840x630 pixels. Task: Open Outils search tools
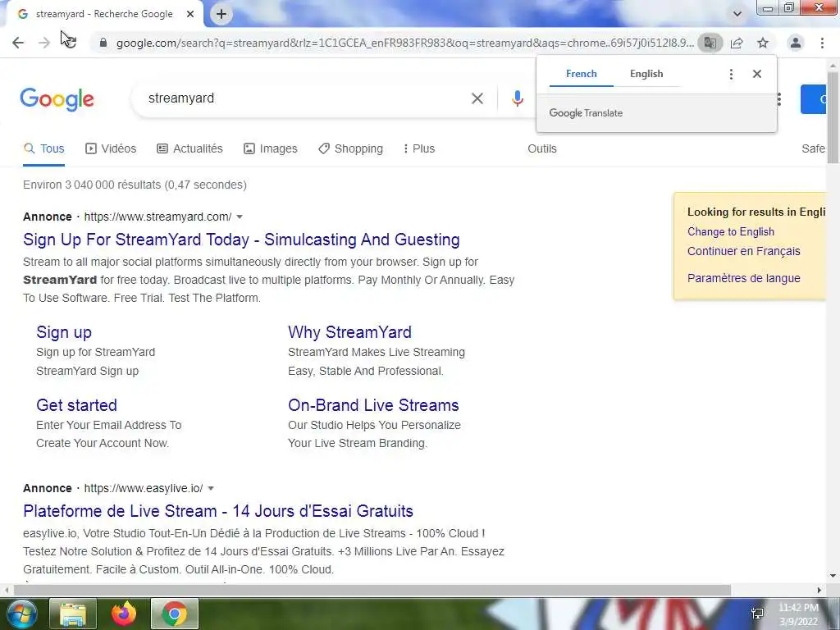click(x=542, y=149)
